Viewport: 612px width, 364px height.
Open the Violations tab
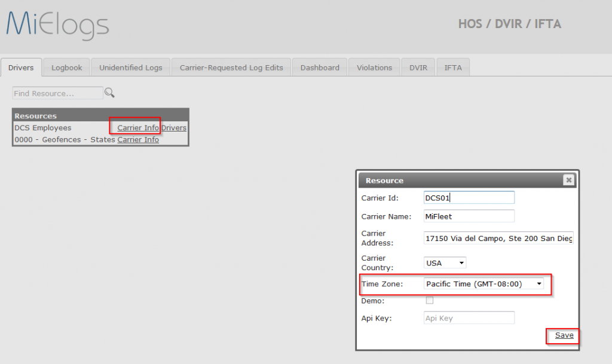click(x=374, y=68)
